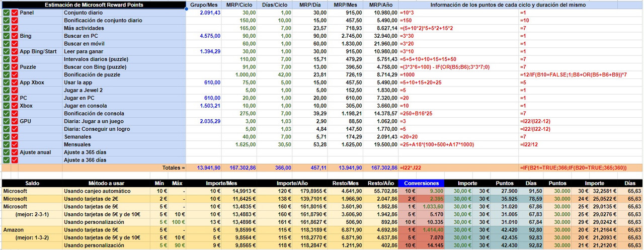Select the blue Conversiones header cell
The image size is (644, 250).
point(421,183)
